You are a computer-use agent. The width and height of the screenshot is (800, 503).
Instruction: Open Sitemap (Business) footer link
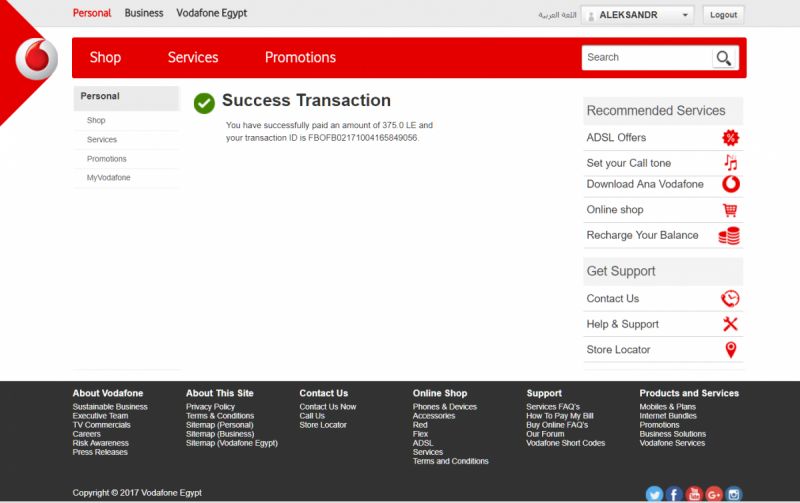[x=220, y=434]
